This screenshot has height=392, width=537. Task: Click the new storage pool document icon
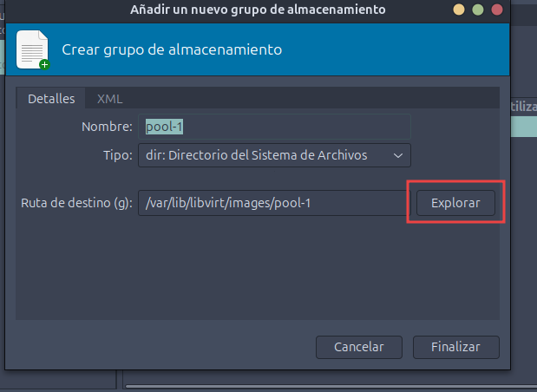click(33, 49)
